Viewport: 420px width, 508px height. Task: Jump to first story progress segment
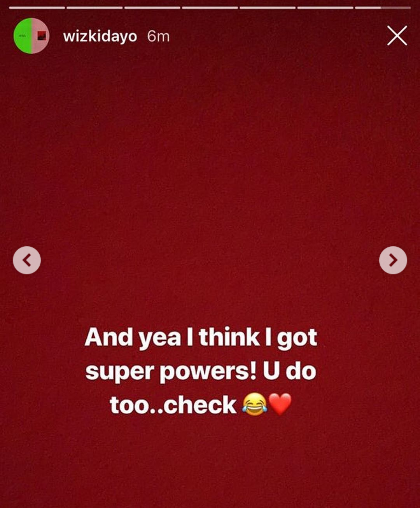tap(37, 7)
